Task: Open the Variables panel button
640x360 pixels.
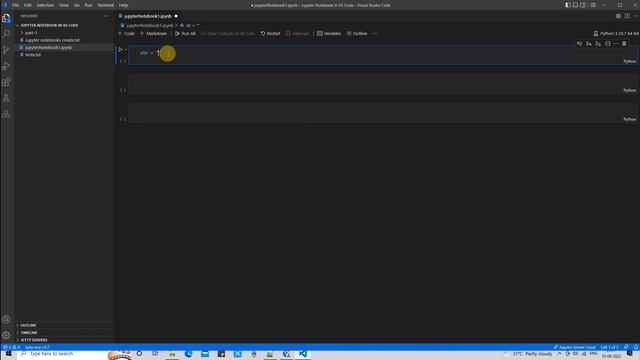Action: [x=329, y=33]
